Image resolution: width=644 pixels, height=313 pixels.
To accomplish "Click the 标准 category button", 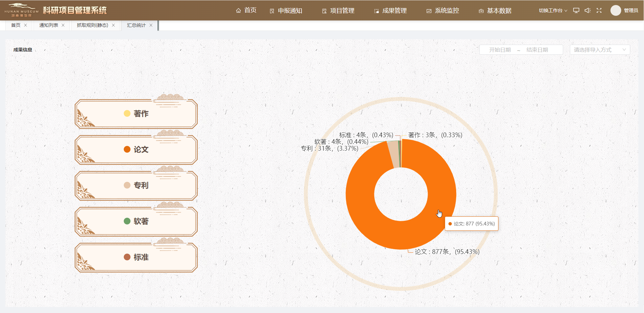I will click(x=136, y=257).
